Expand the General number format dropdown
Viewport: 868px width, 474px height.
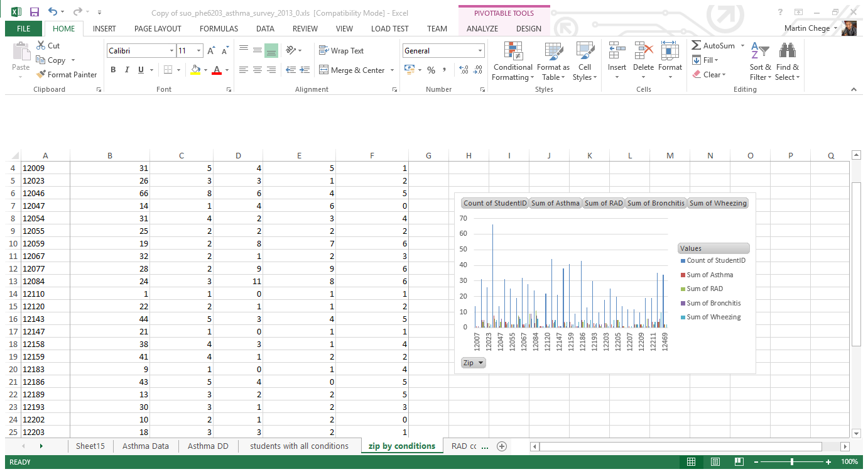480,51
